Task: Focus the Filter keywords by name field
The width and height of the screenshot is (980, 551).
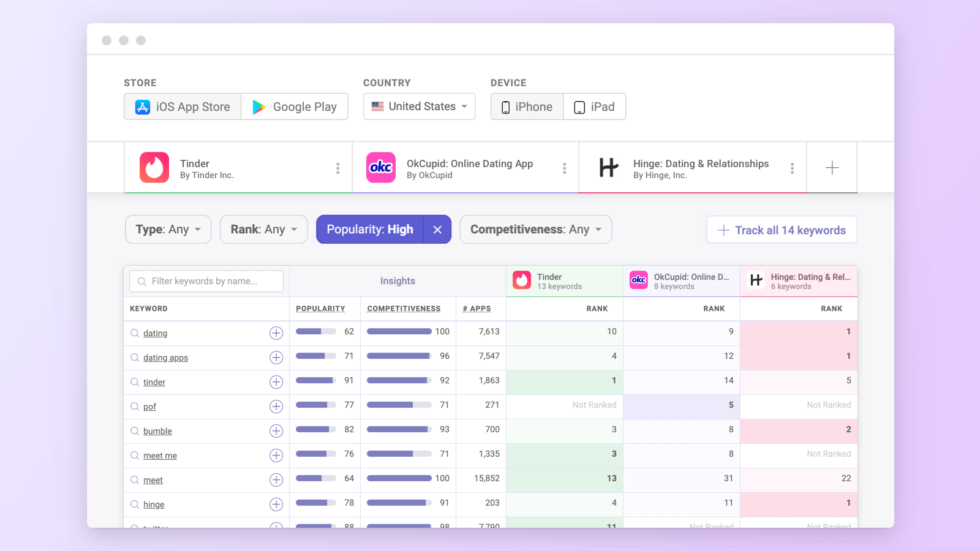Action: (206, 281)
